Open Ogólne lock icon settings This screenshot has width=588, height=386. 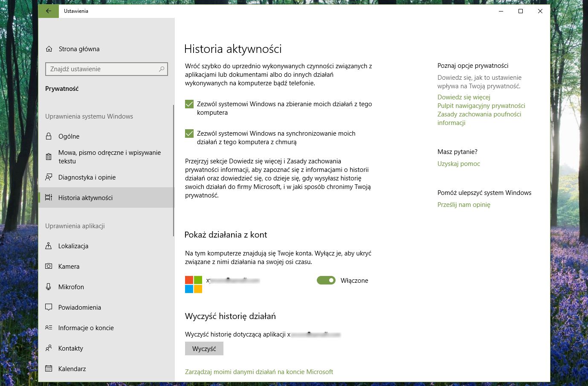click(x=49, y=136)
